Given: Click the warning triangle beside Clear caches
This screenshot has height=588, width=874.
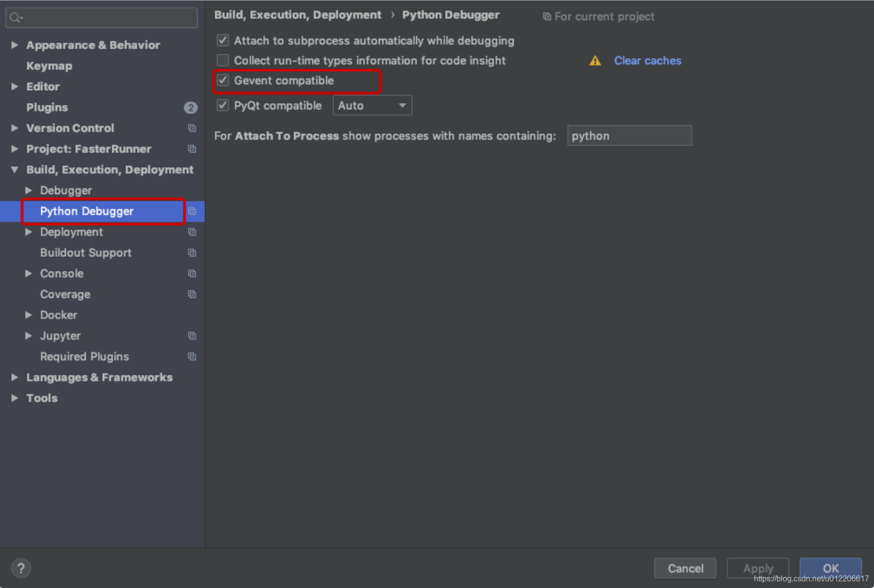Looking at the screenshot, I should [x=595, y=60].
